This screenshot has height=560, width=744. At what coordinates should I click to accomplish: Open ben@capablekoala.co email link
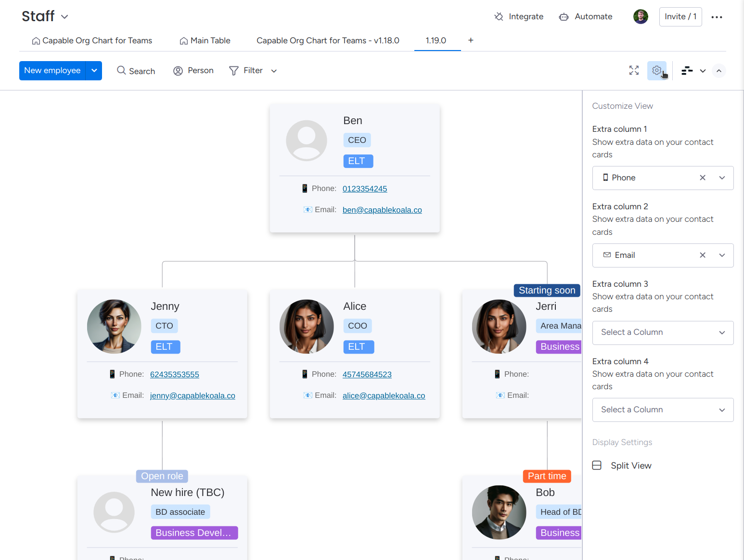click(x=382, y=210)
